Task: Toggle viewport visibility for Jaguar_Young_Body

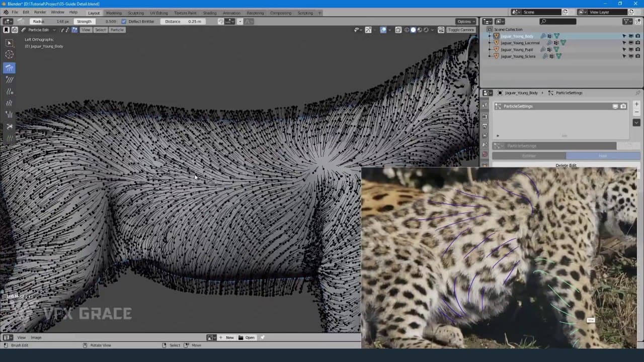Action: click(631, 36)
